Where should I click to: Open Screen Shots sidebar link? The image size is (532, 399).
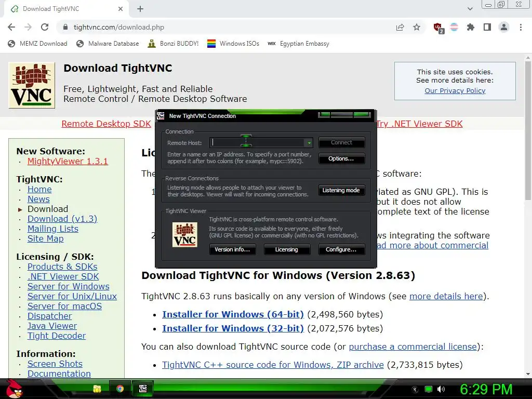[55, 364]
